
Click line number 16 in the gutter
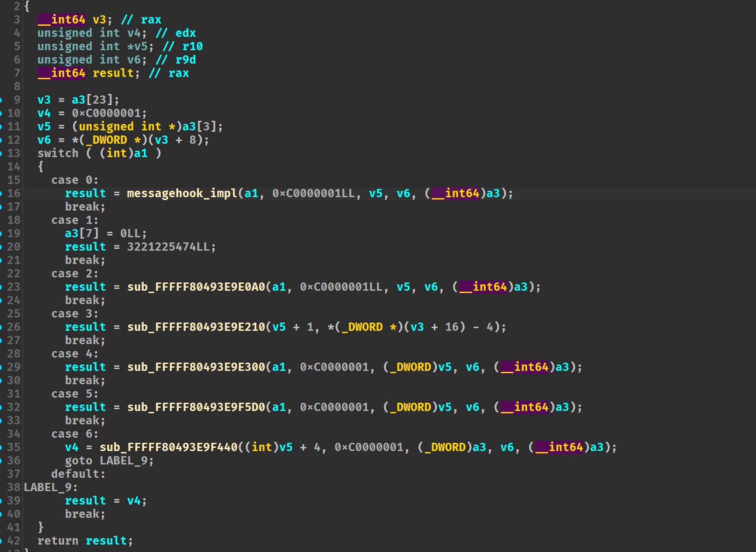14,193
